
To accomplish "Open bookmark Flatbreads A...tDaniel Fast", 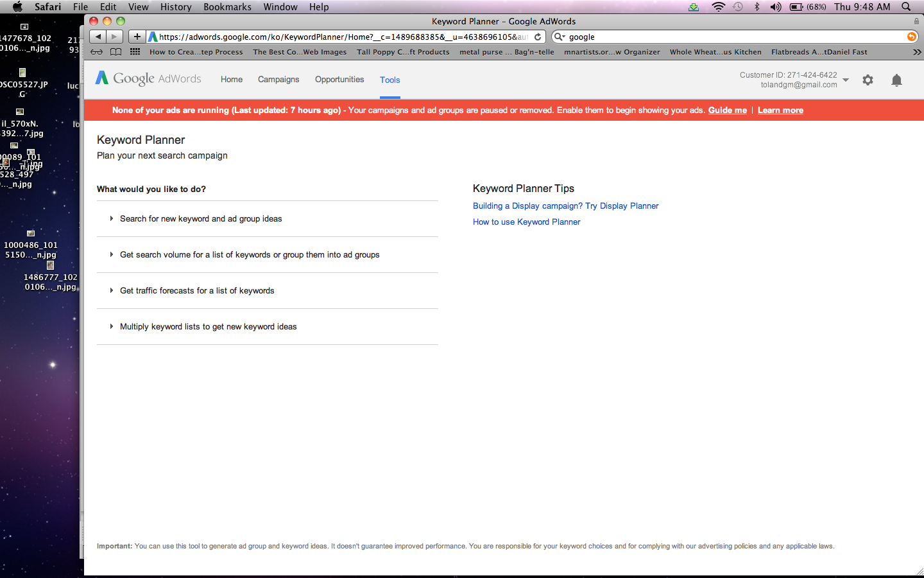I will coord(819,52).
